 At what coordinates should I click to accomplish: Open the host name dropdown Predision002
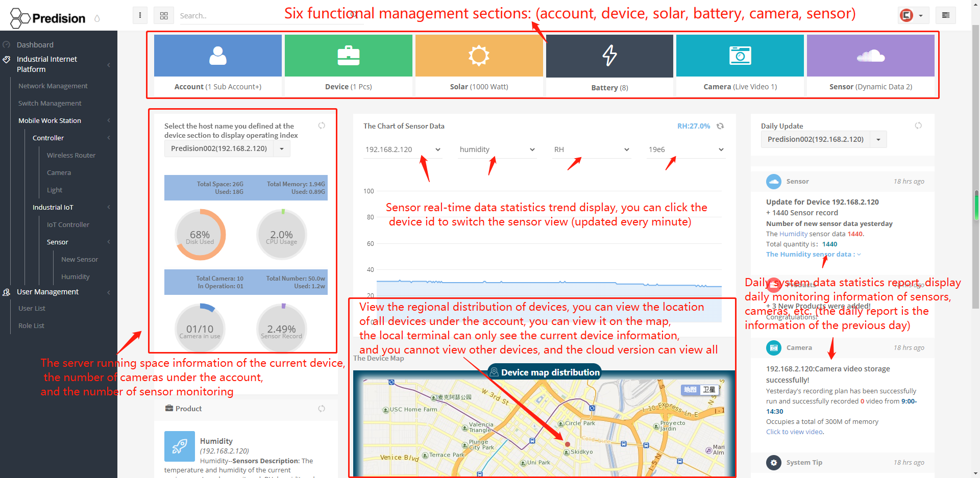(x=227, y=148)
